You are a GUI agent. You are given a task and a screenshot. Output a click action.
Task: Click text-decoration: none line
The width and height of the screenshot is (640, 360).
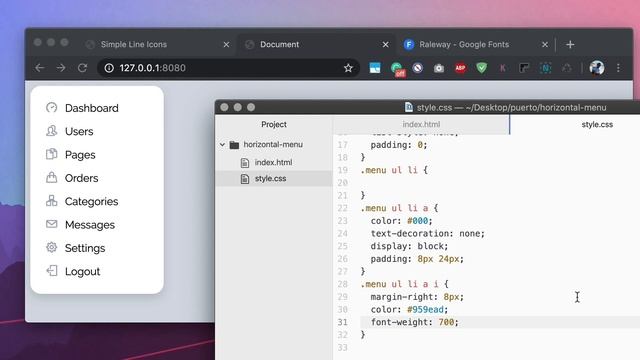[428, 233]
